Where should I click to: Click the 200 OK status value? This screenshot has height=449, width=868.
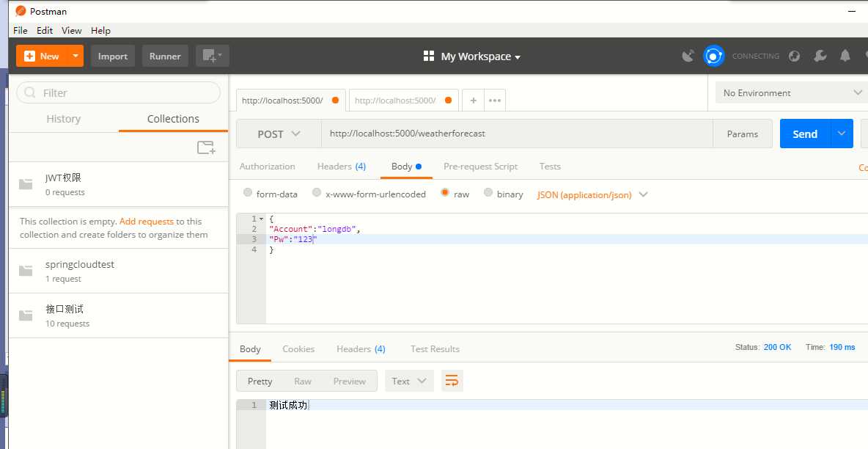777,347
